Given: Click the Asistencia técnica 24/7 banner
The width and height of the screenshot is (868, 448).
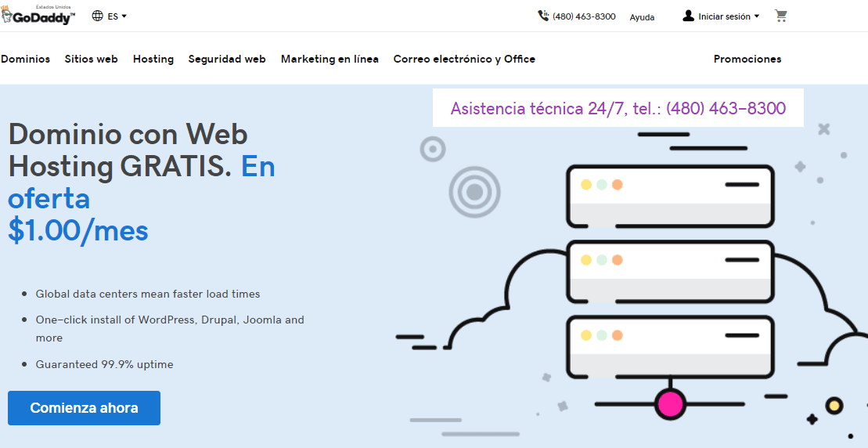Looking at the screenshot, I should pyautogui.click(x=618, y=108).
